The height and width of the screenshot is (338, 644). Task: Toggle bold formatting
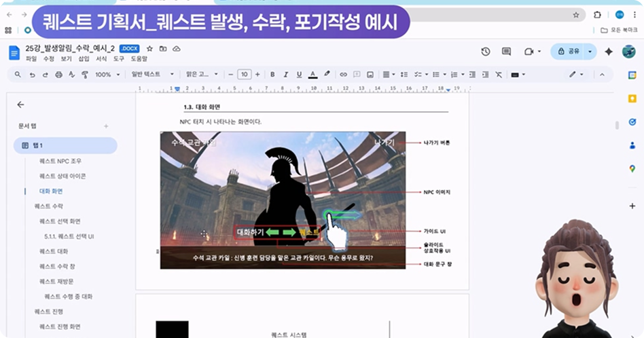click(x=272, y=74)
